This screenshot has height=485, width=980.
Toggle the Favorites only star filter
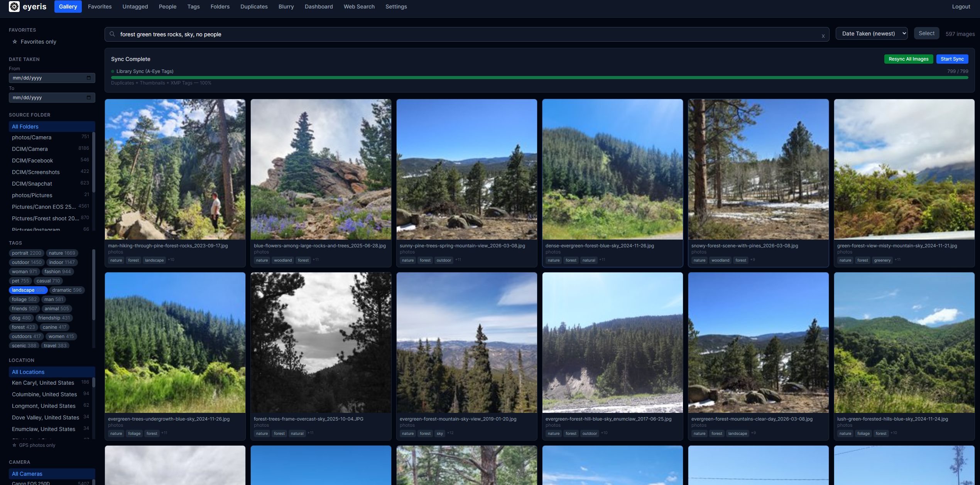click(34, 42)
